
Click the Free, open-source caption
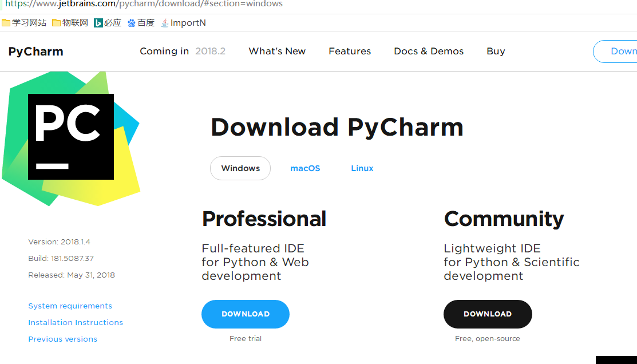488,339
